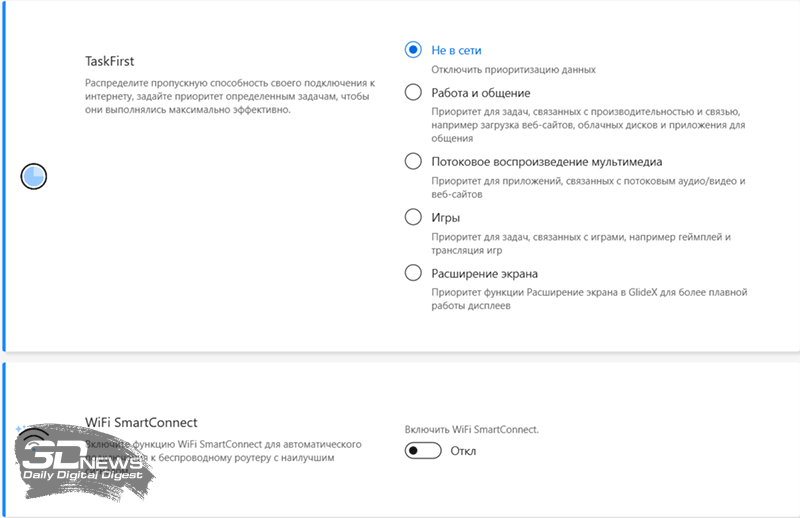The width and height of the screenshot is (800, 518).
Task: Click description text under "Игры" option
Action: (x=582, y=244)
